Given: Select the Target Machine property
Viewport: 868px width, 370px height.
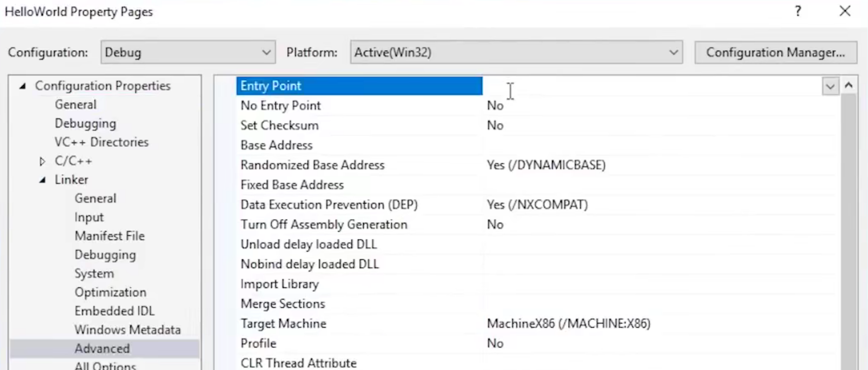Looking at the screenshot, I should (283, 324).
